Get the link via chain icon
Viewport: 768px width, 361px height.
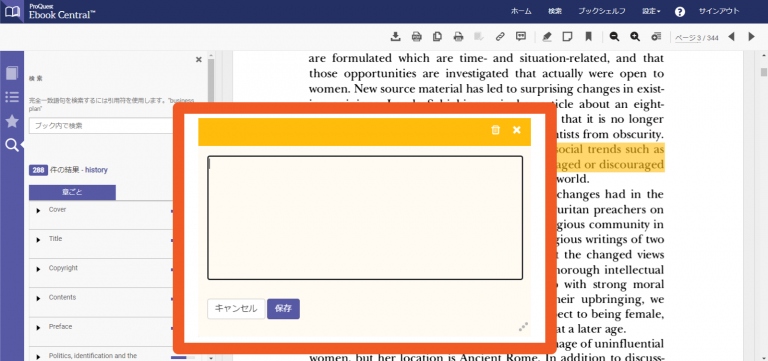click(x=500, y=36)
